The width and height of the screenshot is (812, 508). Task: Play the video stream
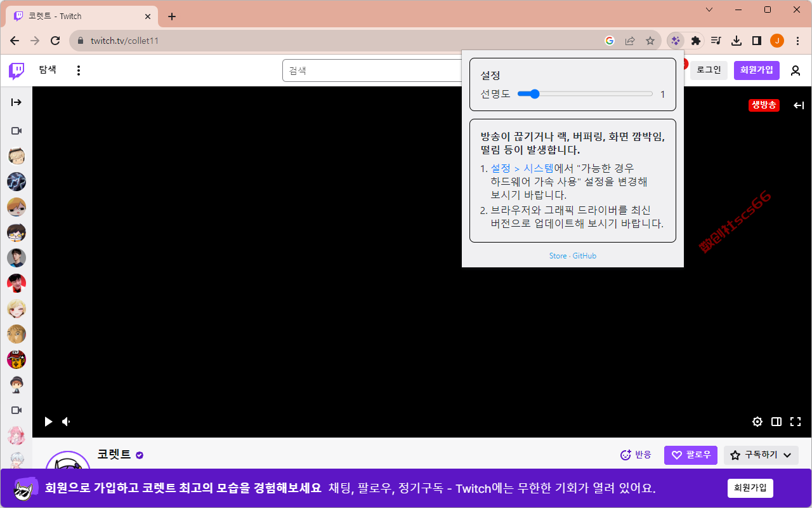(x=48, y=422)
